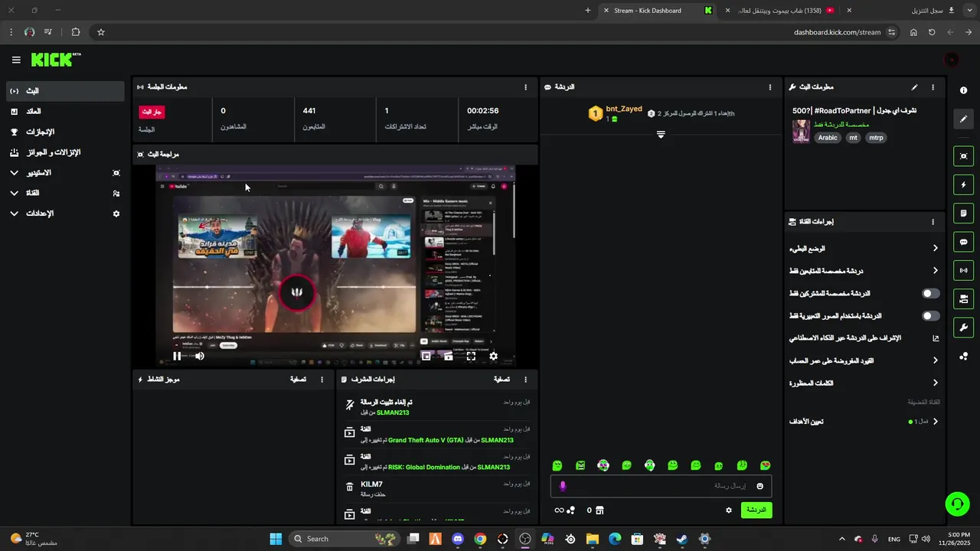Click the wrench tool icon in right sidebar

963,328
